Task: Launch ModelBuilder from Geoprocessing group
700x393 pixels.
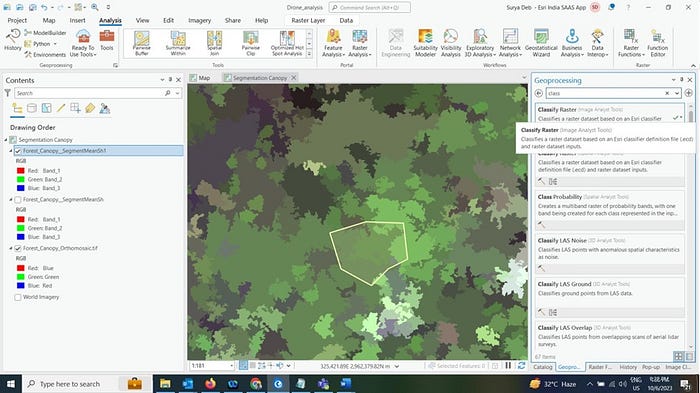Action: coord(45,33)
